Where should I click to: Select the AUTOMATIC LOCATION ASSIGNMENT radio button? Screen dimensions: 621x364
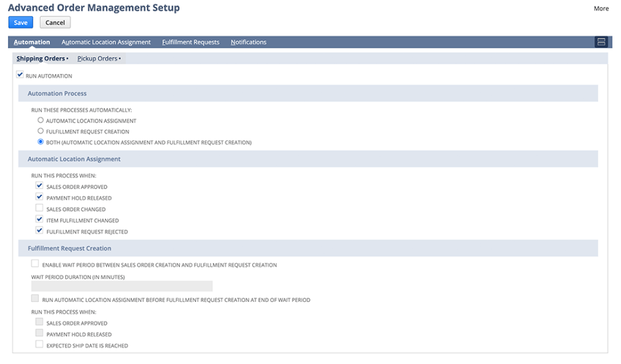tap(40, 120)
